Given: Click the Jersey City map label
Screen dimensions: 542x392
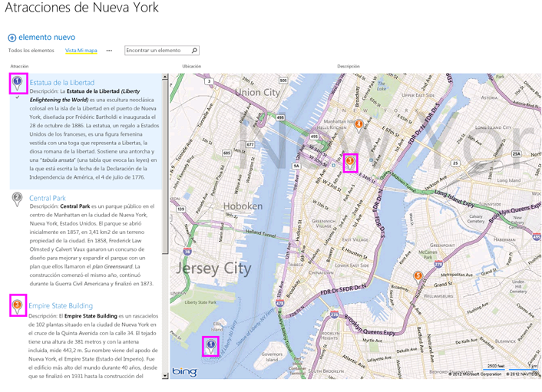Looking at the screenshot, I should coord(213,268).
